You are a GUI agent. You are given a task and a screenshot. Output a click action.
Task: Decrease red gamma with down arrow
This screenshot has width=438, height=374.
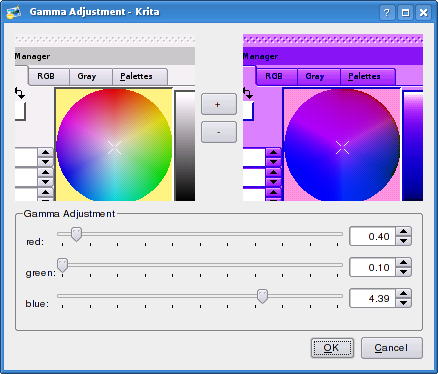(x=404, y=241)
